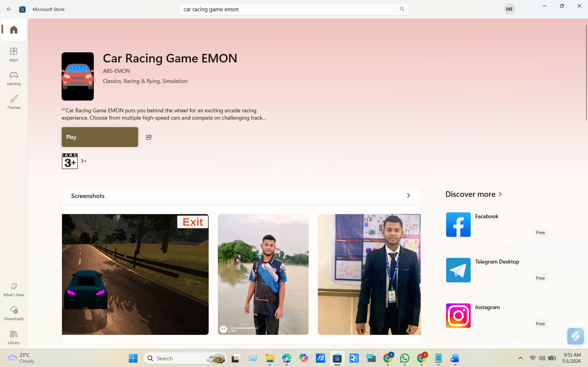Expand Screenshots with the chevron arrow
588x367 pixels.
(x=408, y=196)
